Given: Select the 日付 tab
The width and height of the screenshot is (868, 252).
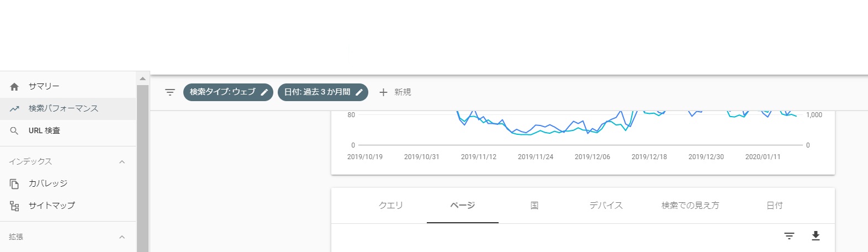Looking at the screenshot, I should point(775,206).
